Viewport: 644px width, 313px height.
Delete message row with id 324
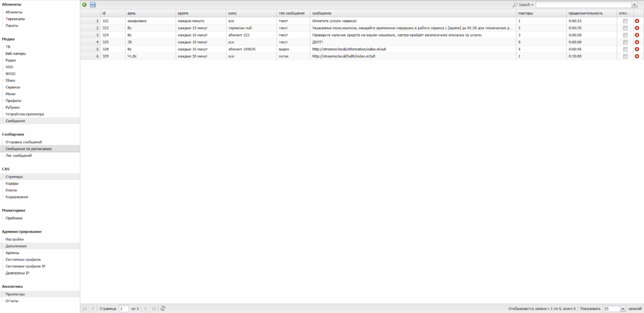point(637,35)
